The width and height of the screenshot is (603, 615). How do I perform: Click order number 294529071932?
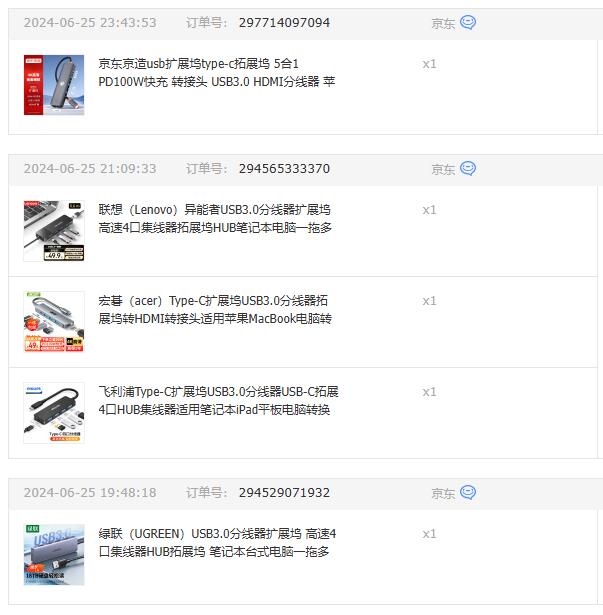point(284,493)
